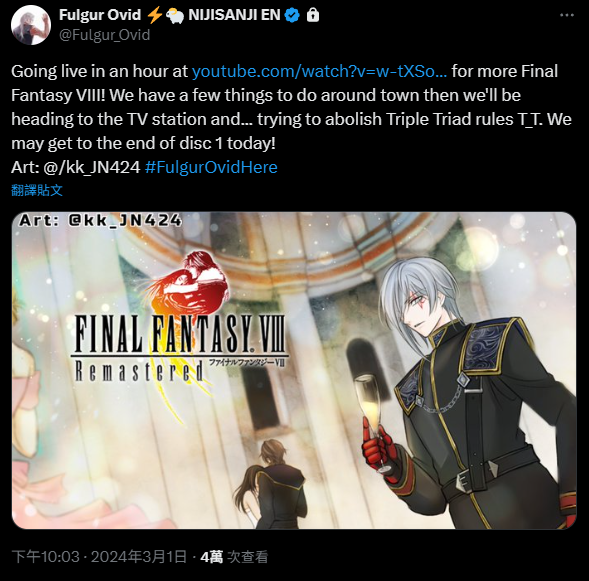589x581 pixels.
Task: Click the lightning bolt emoji in name
Action: (x=154, y=15)
